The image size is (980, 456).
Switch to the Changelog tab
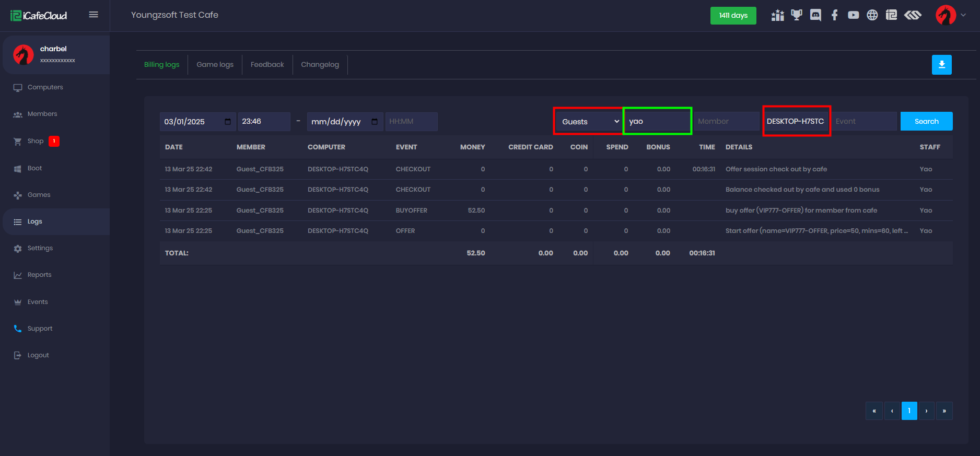pos(320,65)
